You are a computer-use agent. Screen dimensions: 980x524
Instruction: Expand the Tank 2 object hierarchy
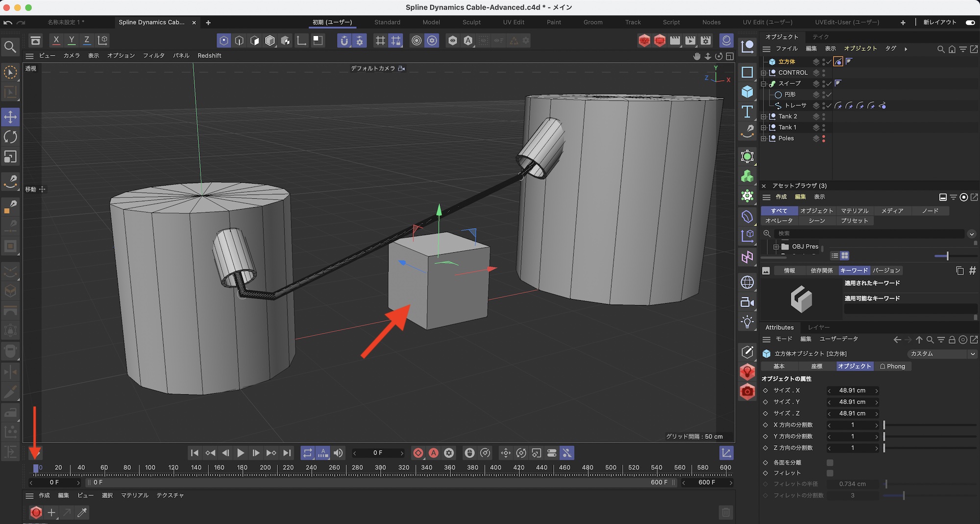pyautogui.click(x=763, y=117)
